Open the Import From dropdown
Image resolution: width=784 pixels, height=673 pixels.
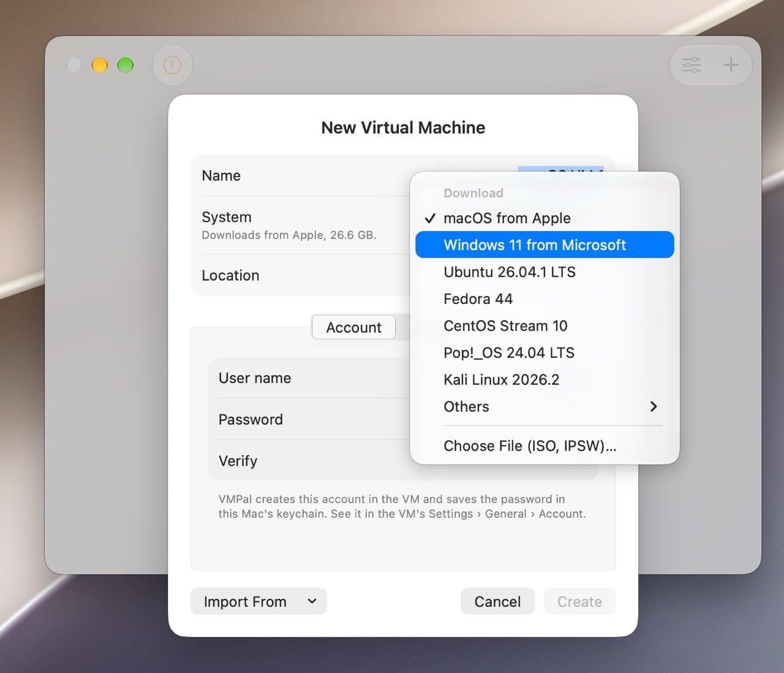[258, 602]
